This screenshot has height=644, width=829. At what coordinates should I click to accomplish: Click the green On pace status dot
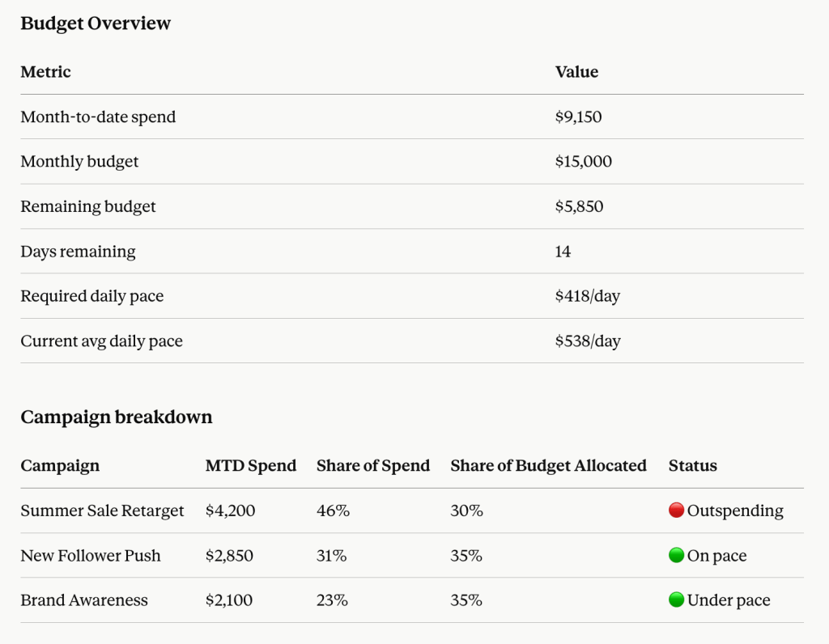point(676,555)
